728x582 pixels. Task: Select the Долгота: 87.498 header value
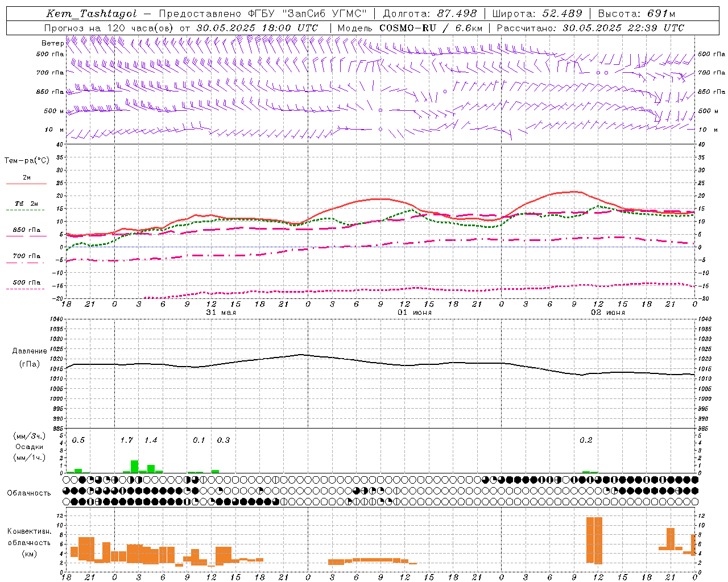(x=430, y=14)
